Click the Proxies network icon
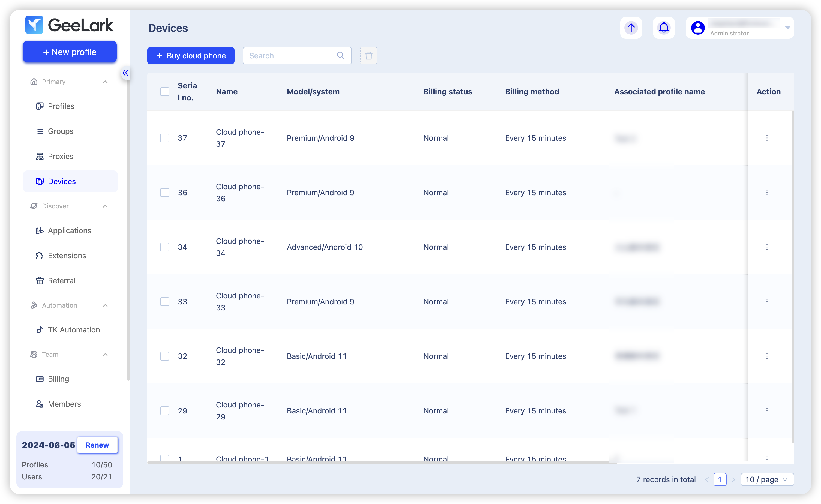 pyautogui.click(x=40, y=156)
